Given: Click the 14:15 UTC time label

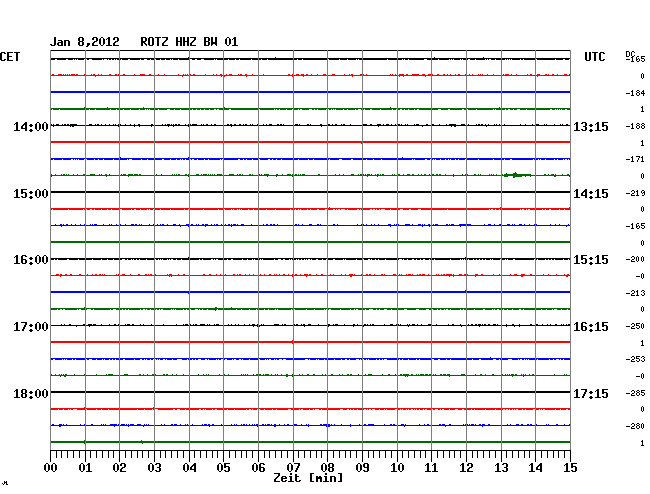Looking at the screenshot, I should 591,194.
